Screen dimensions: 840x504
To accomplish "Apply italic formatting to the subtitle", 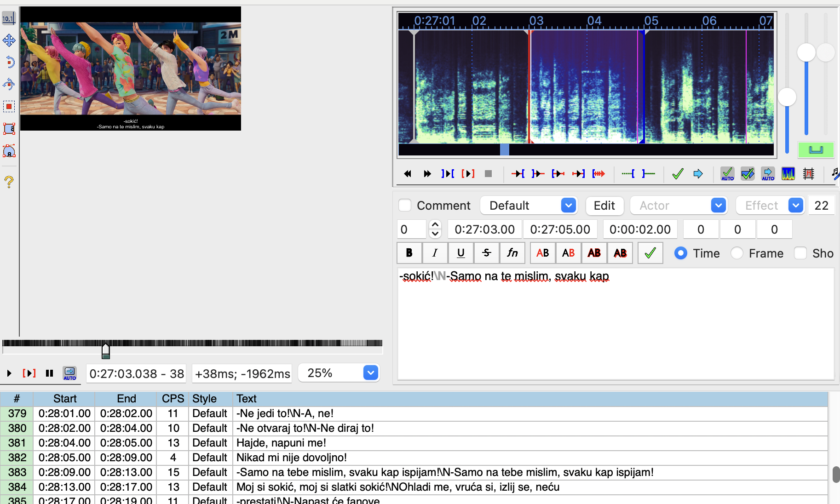I will tap(435, 253).
